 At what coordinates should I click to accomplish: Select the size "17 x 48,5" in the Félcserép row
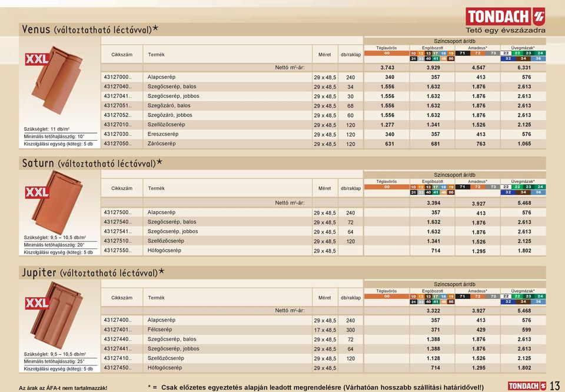[x=325, y=330]
